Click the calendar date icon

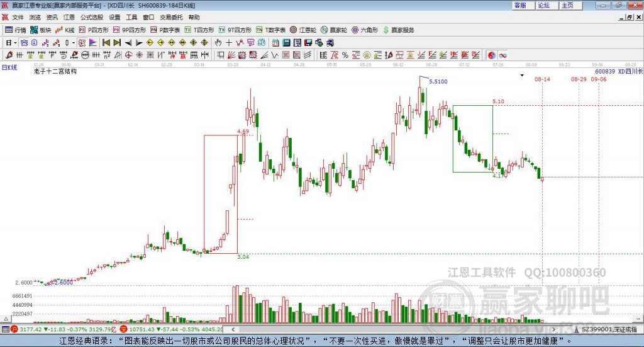(275, 43)
